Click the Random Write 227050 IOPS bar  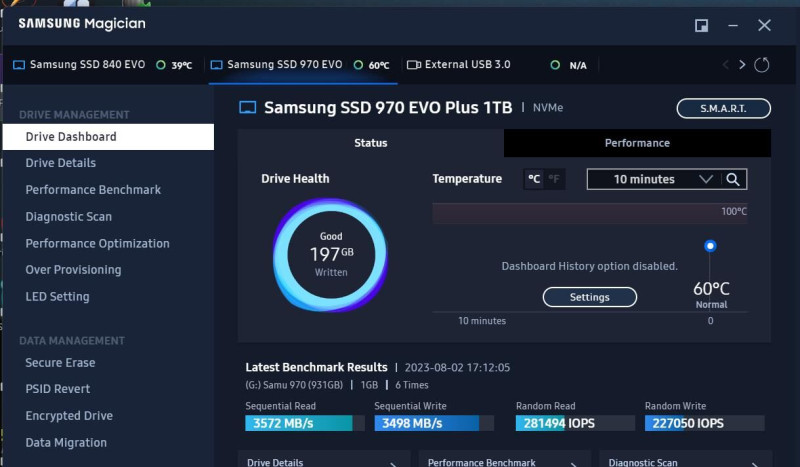pos(704,423)
